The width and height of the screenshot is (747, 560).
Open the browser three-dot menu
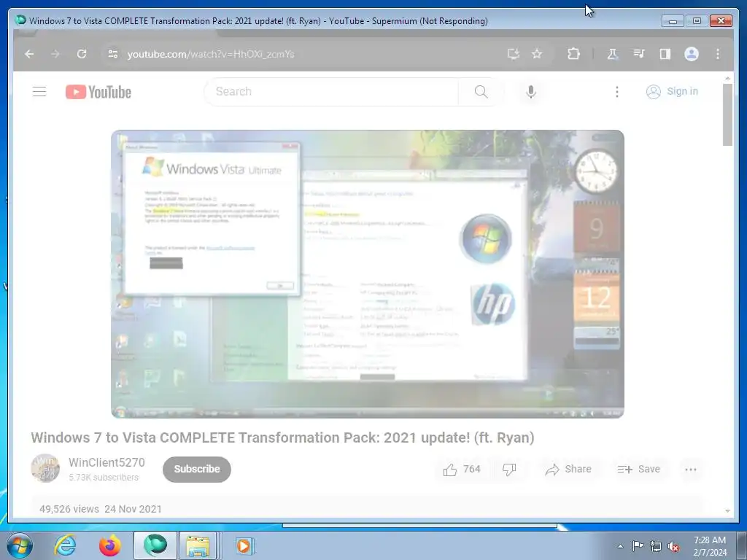click(718, 54)
